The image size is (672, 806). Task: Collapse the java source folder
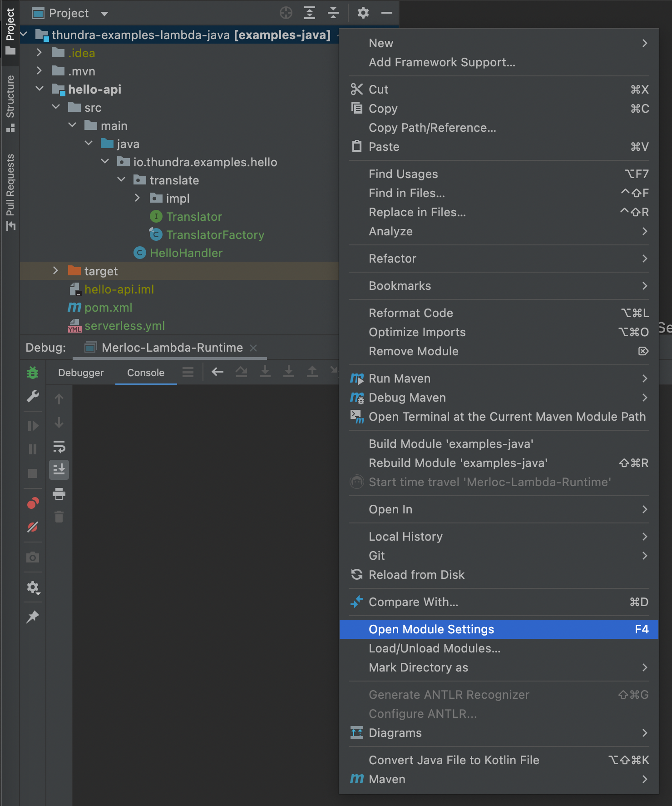pyautogui.click(x=89, y=144)
